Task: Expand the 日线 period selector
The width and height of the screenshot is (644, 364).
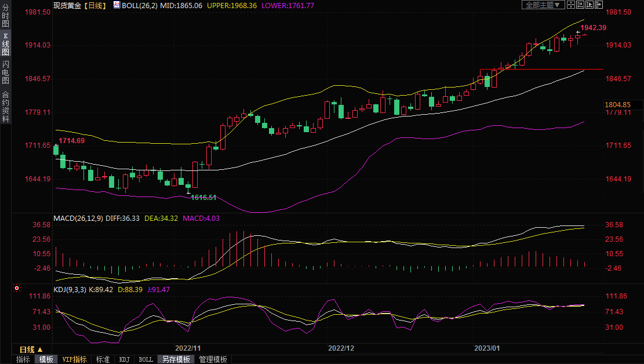Action: [x=31, y=350]
